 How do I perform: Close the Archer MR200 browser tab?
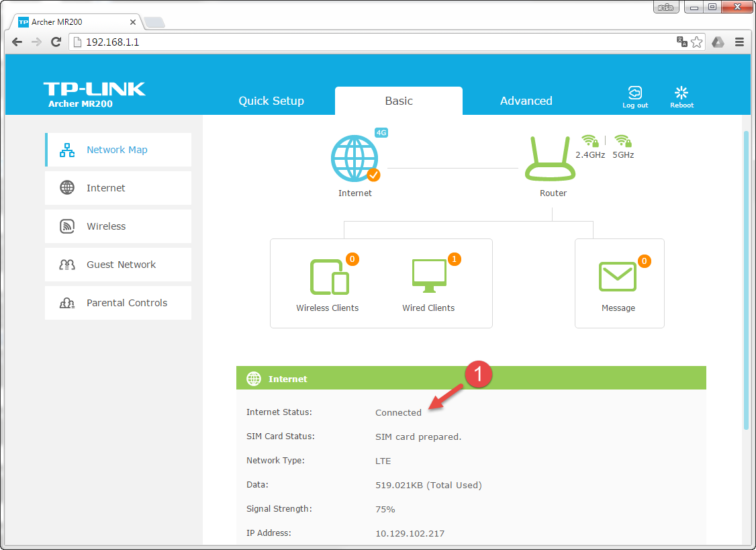tap(133, 22)
